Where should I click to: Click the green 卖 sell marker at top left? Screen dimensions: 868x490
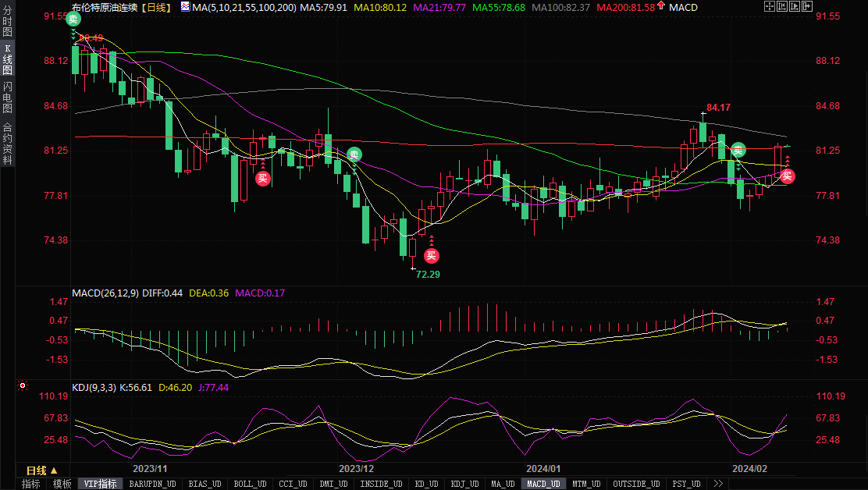click(x=73, y=19)
